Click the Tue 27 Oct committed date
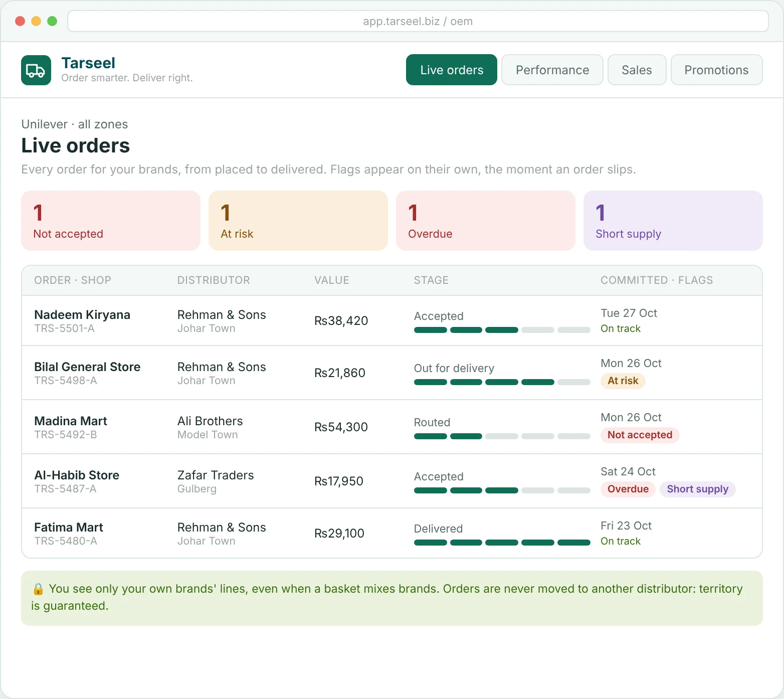Image resolution: width=784 pixels, height=699 pixels. tap(629, 313)
